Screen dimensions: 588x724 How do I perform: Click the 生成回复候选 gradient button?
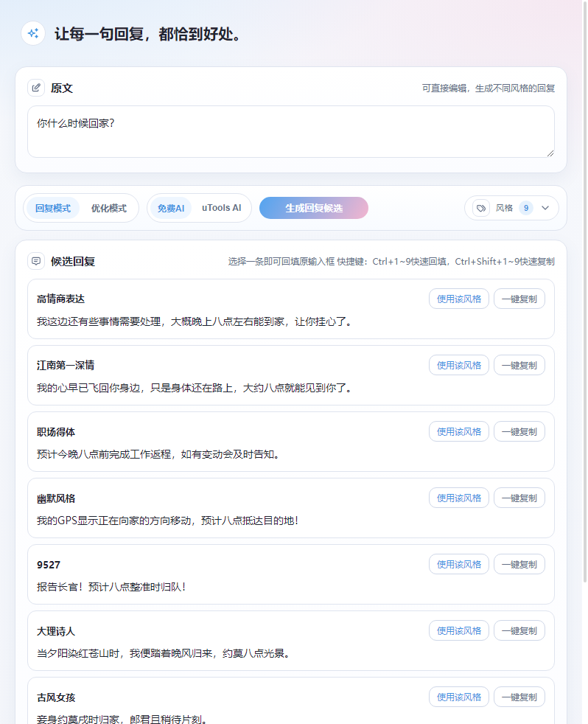coord(314,208)
